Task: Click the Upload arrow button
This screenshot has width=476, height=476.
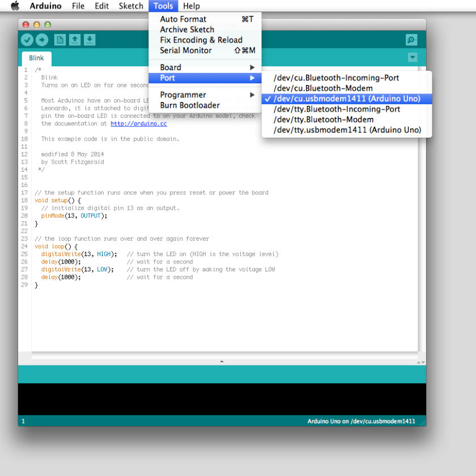Action: 42,40
